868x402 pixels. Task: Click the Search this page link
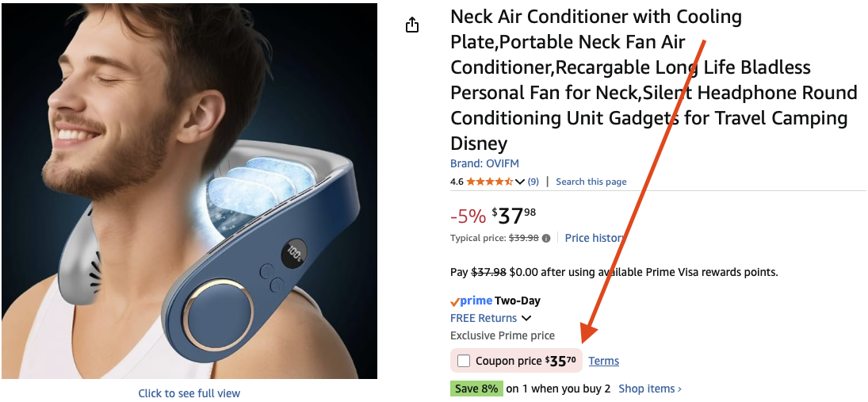[x=591, y=182]
